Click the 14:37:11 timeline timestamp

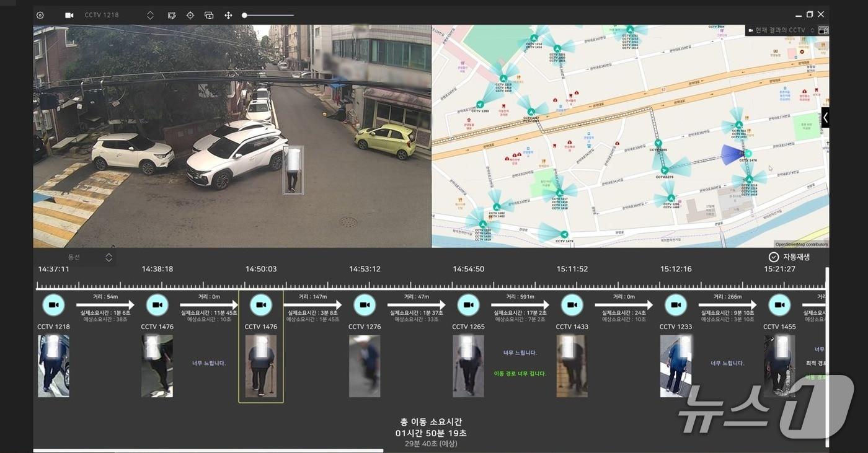pos(53,269)
